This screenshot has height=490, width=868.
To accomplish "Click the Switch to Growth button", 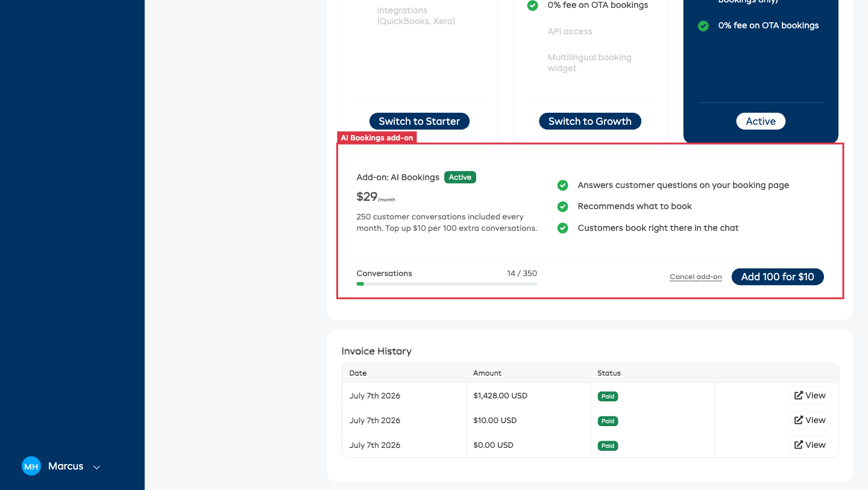I will (x=590, y=121).
